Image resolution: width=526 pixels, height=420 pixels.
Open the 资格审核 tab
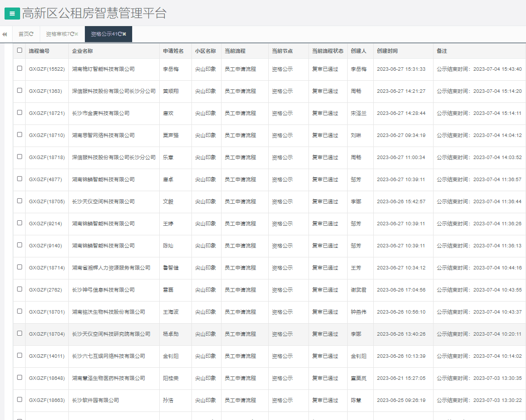pos(56,34)
